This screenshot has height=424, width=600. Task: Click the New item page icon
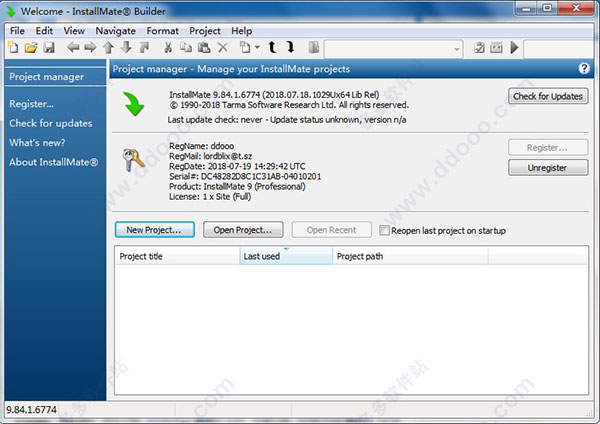click(x=245, y=48)
